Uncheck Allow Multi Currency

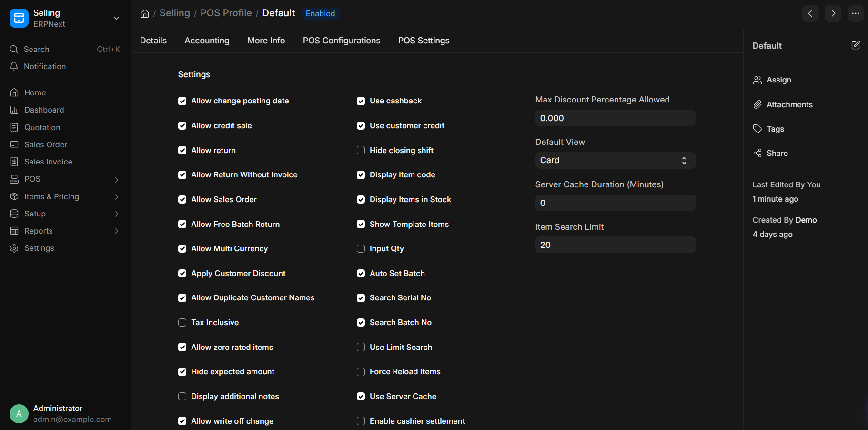pos(182,249)
